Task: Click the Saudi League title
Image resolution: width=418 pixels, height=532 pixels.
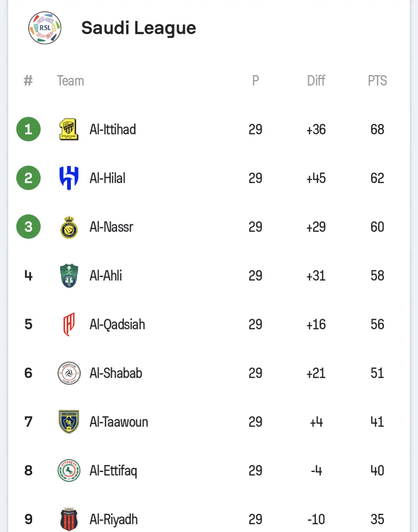Action: [x=139, y=28]
